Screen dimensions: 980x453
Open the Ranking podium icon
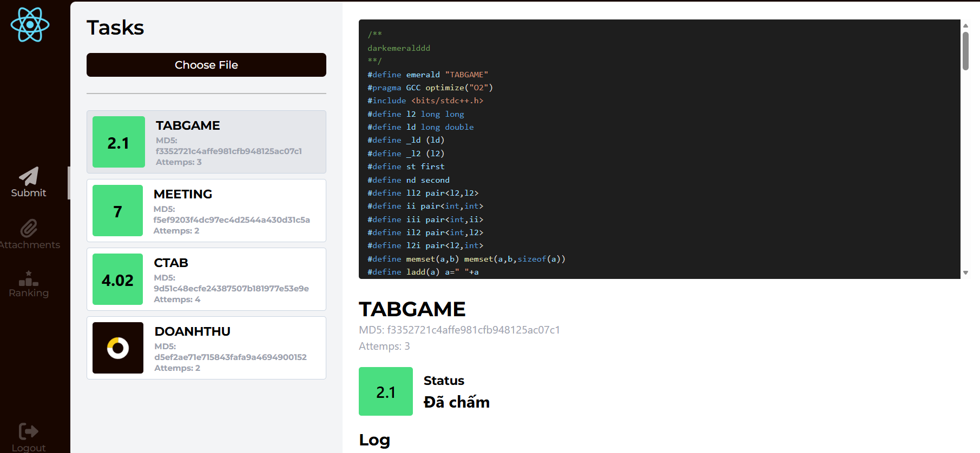click(29, 278)
